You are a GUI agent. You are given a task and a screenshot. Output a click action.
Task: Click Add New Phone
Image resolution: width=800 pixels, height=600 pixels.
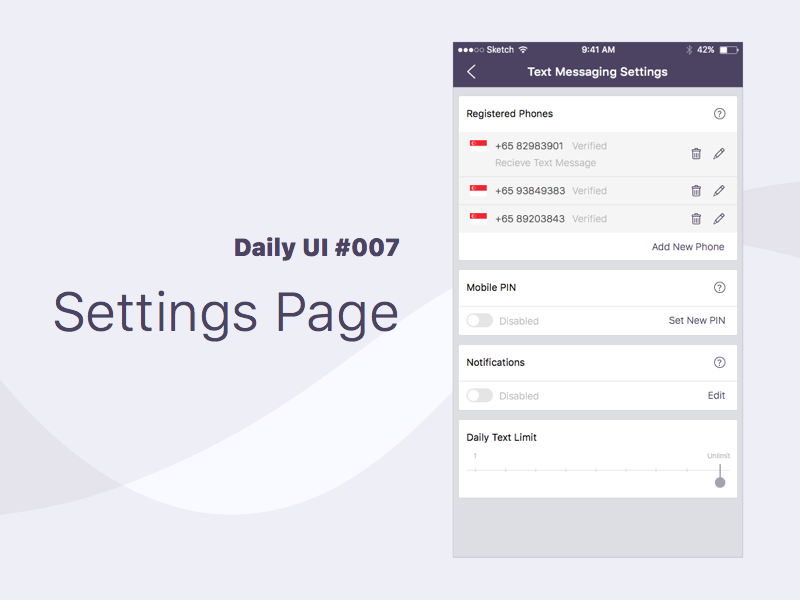click(x=688, y=246)
